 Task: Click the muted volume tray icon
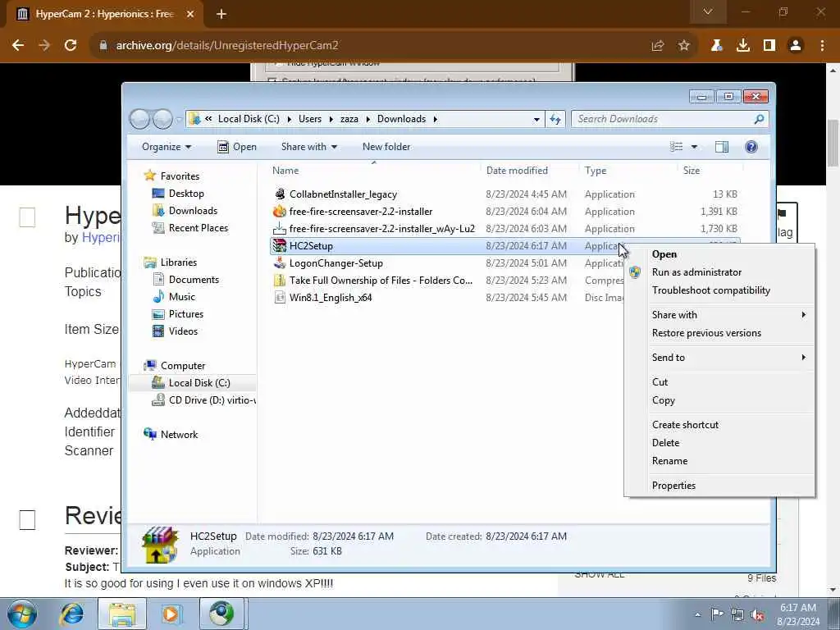point(757,614)
